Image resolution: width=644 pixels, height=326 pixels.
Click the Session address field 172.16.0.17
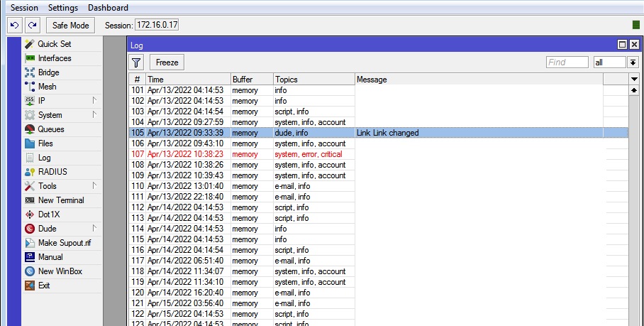pos(157,25)
